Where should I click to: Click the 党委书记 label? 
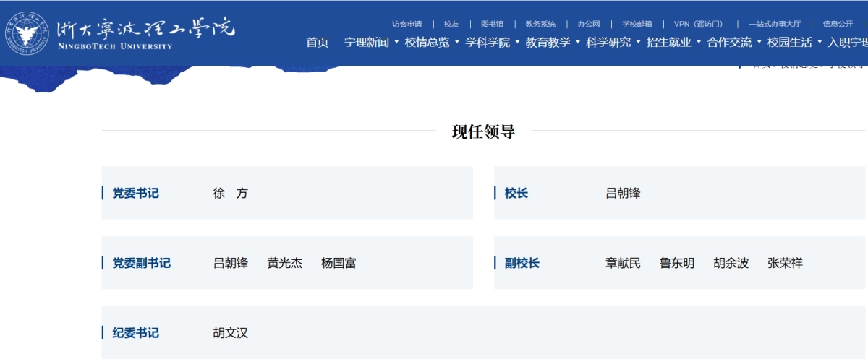(x=135, y=193)
